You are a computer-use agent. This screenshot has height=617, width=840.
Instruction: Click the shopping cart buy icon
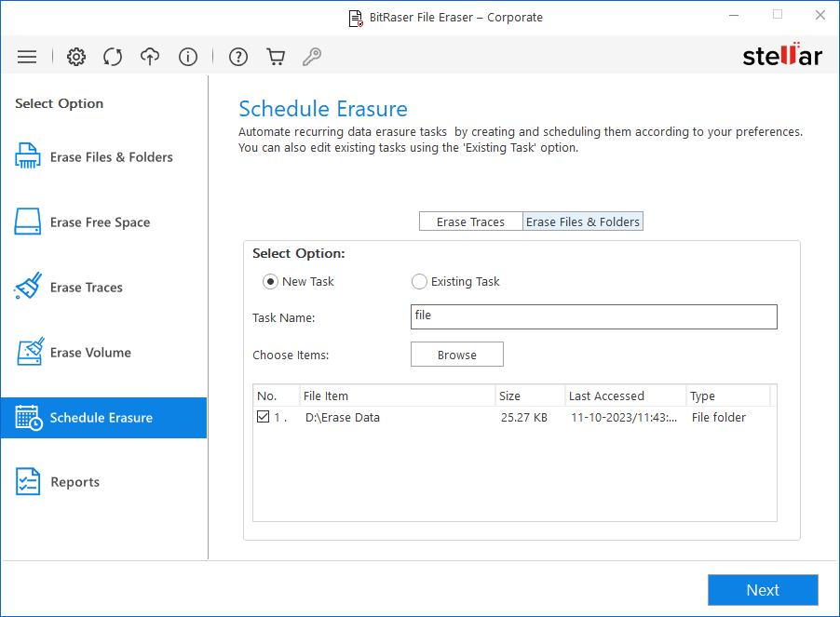(x=276, y=57)
